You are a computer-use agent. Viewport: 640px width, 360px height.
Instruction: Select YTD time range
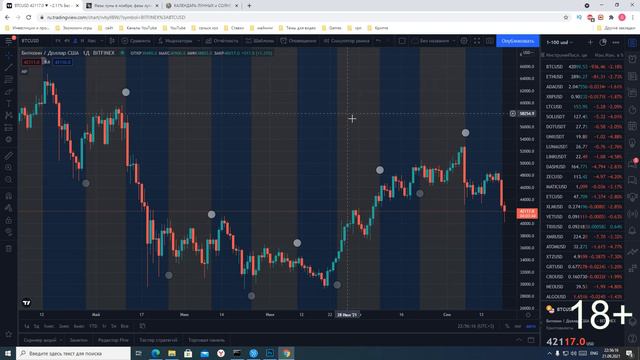[93, 326]
